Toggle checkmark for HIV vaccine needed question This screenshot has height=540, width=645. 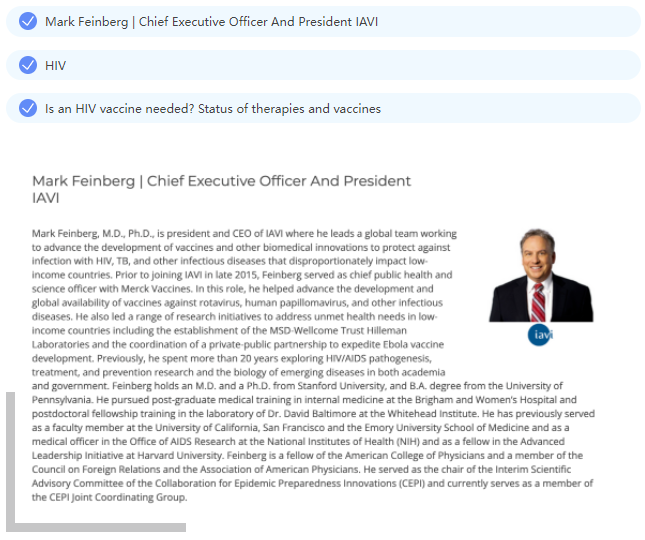click(28, 108)
